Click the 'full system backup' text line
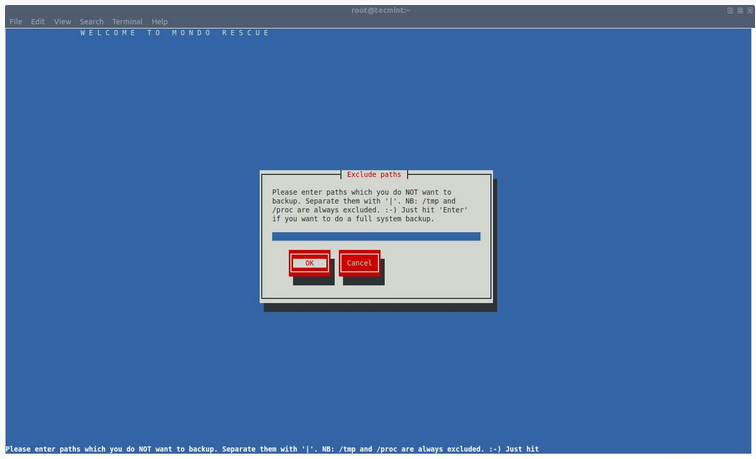This screenshot has width=756, height=459. point(353,218)
